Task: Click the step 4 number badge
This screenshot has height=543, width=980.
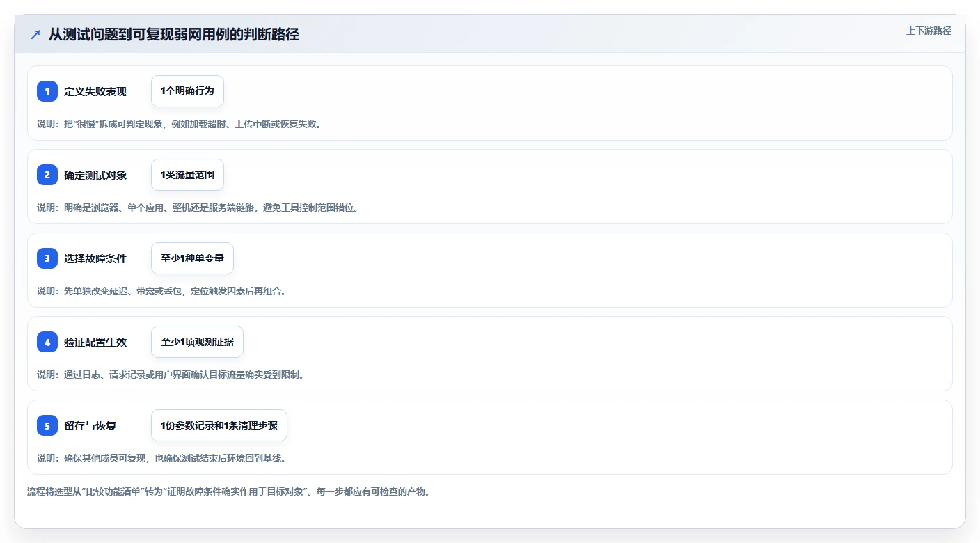Action: click(47, 342)
